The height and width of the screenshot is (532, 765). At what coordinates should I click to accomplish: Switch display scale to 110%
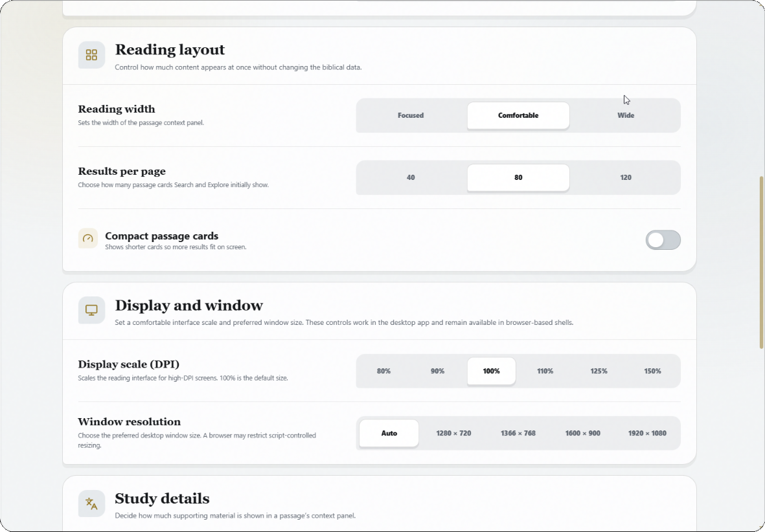[545, 371]
